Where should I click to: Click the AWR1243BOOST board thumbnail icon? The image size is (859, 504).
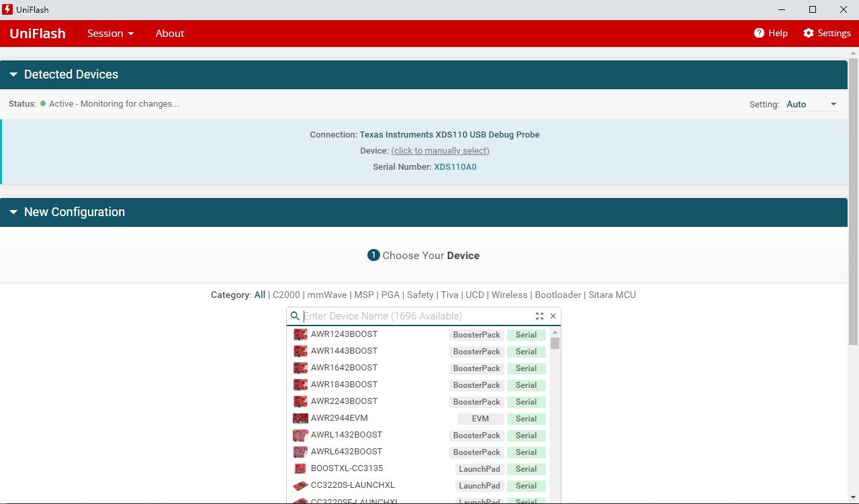click(300, 334)
